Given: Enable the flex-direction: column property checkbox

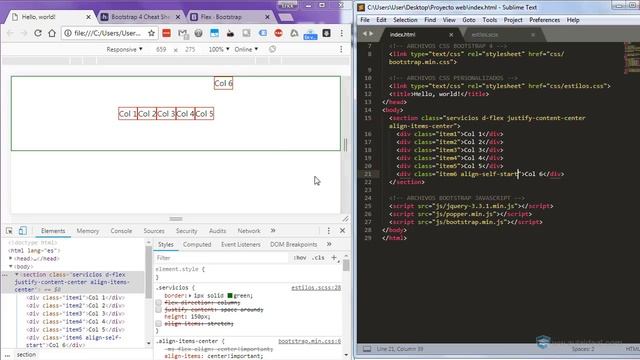Looking at the screenshot, I should pyautogui.click(x=158, y=303).
